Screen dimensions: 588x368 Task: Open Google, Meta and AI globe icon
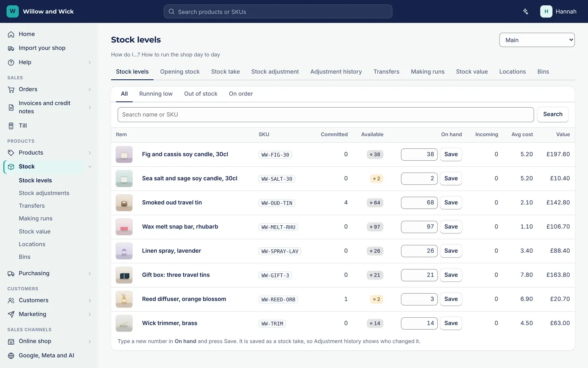pos(11,356)
